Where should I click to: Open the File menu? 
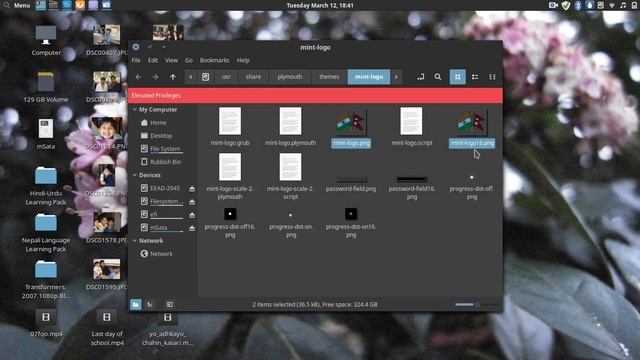tap(136, 60)
